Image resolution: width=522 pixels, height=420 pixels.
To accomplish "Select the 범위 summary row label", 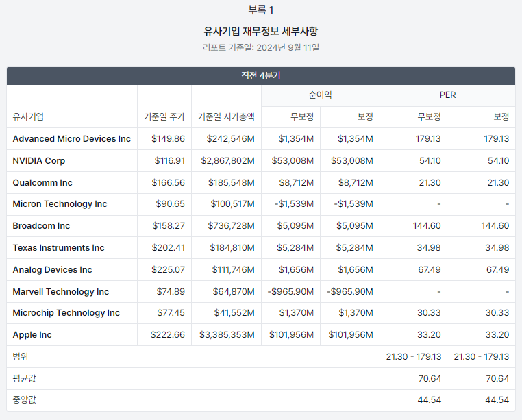I will click(x=21, y=357).
